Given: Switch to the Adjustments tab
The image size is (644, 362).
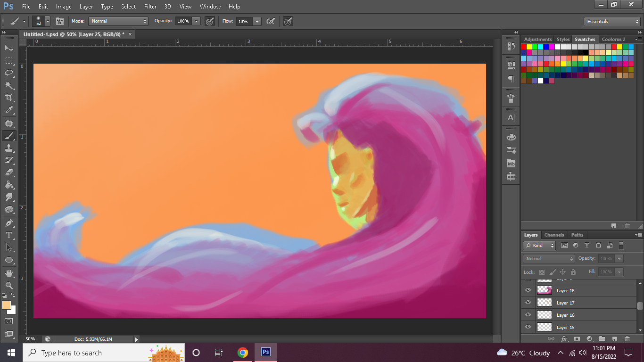Looking at the screenshot, I should (x=538, y=39).
